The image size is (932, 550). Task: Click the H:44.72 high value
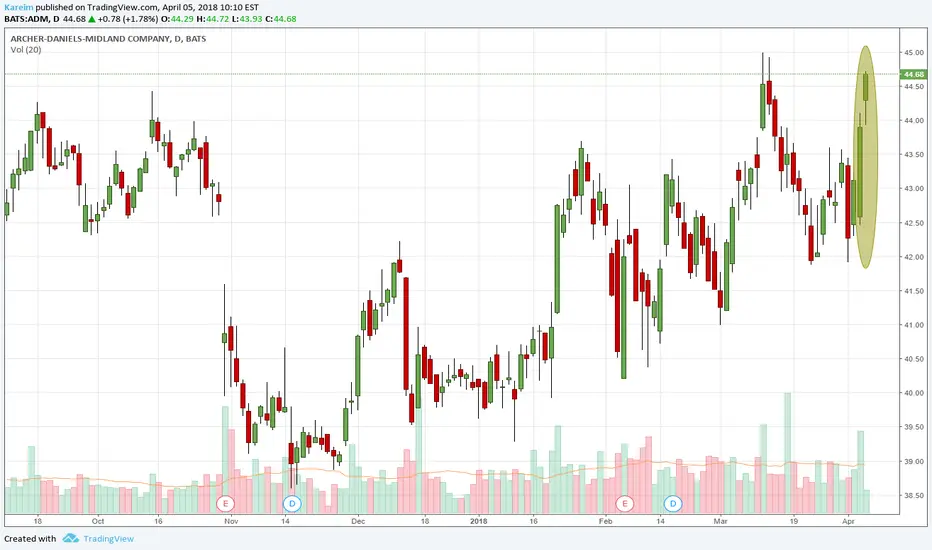tap(213, 19)
